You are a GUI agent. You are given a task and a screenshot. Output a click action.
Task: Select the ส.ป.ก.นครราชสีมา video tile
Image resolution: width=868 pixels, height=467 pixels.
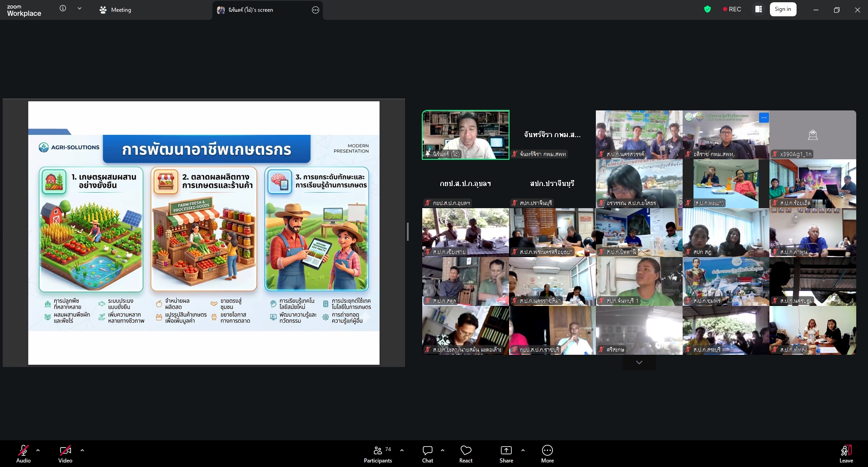coord(552,281)
